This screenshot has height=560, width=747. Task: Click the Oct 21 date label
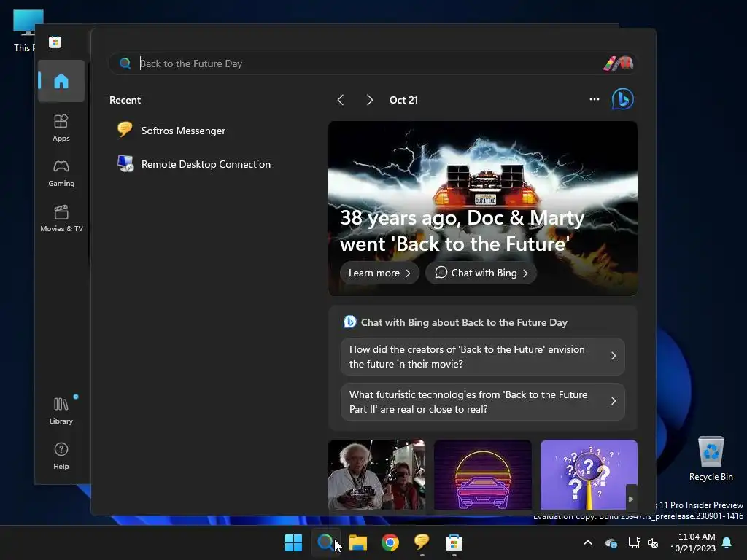403,100
